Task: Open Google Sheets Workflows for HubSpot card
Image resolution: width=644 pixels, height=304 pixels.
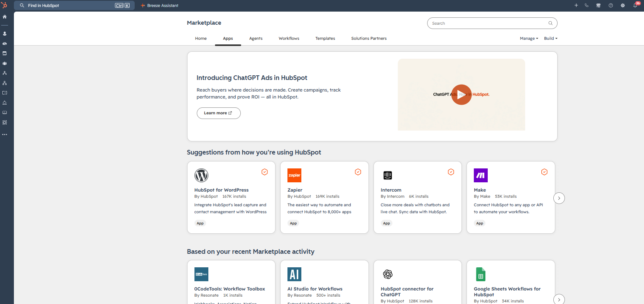Action: (511, 282)
